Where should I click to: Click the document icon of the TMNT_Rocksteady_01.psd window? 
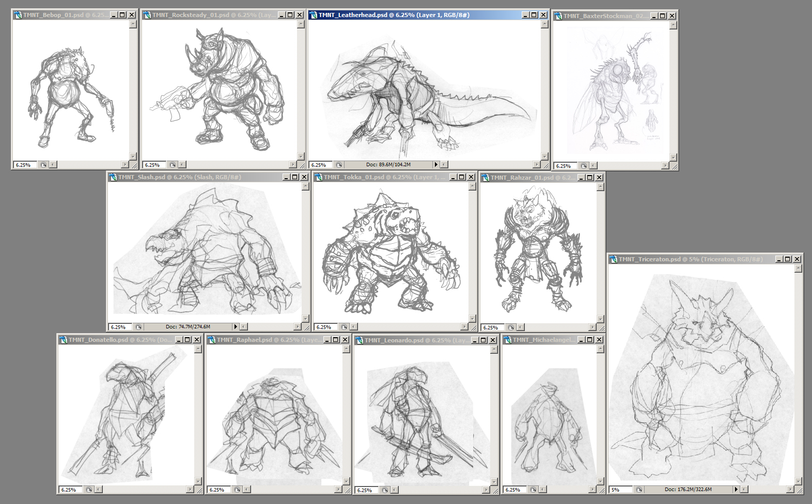147,15
